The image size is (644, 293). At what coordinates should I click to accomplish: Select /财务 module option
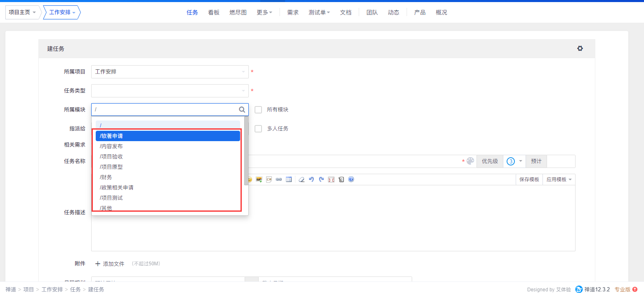pyautogui.click(x=168, y=177)
